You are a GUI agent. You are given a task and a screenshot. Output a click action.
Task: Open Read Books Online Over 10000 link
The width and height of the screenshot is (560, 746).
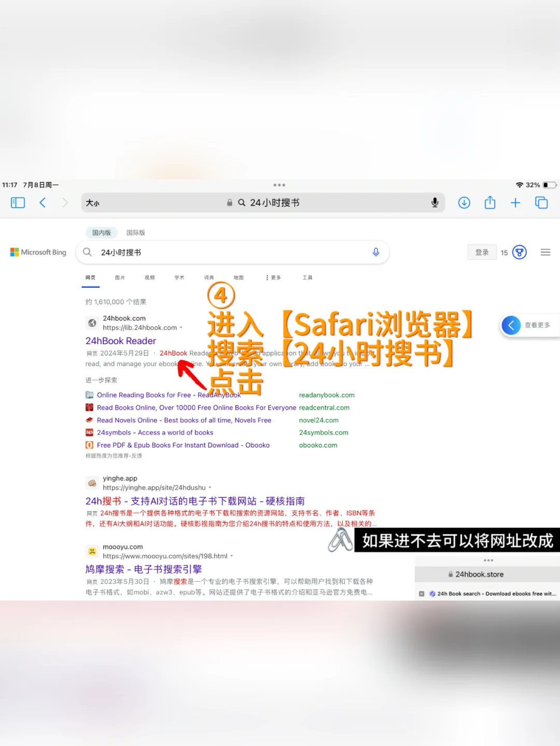point(197,408)
